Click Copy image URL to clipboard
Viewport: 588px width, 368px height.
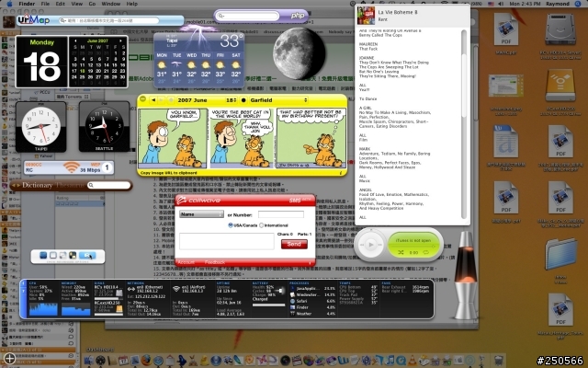[168, 173]
